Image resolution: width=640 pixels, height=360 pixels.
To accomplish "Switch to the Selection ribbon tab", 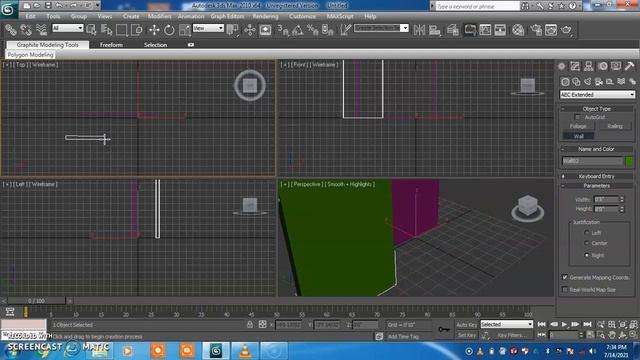I will click(x=156, y=45).
